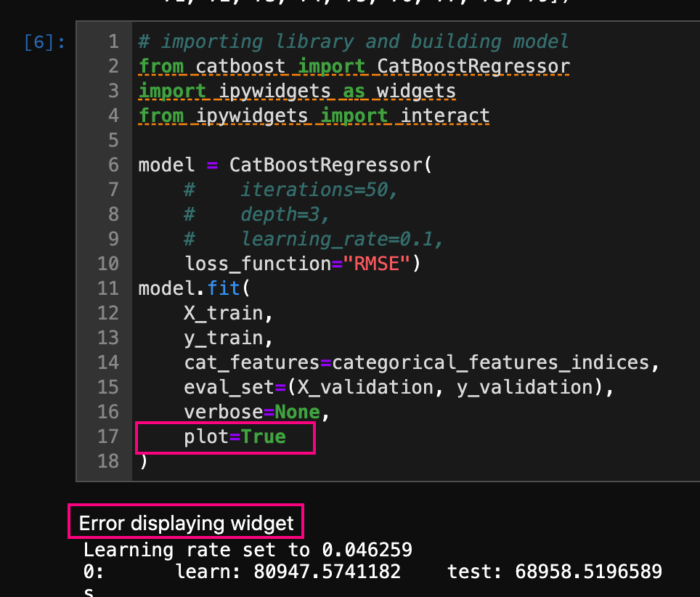The width and height of the screenshot is (700, 597).
Task: Click the highlighted plot=True line
Action: point(232,437)
